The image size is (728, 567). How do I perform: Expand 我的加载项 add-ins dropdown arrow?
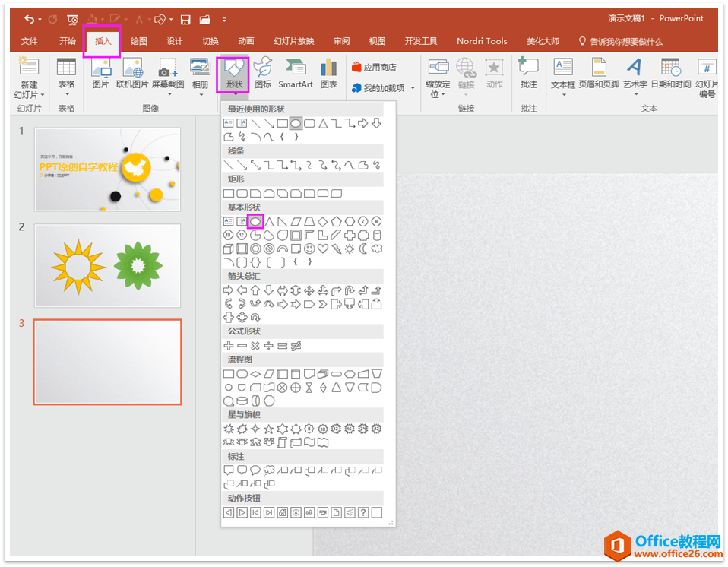[x=413, y=88]
